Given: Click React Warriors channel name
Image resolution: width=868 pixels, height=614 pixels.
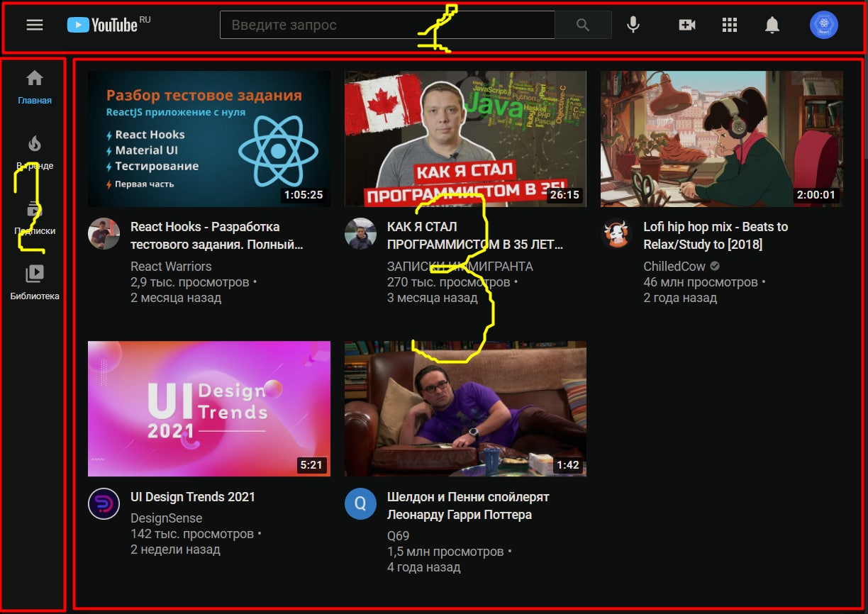Looking at the screenshot, I should tap(171, 267).
